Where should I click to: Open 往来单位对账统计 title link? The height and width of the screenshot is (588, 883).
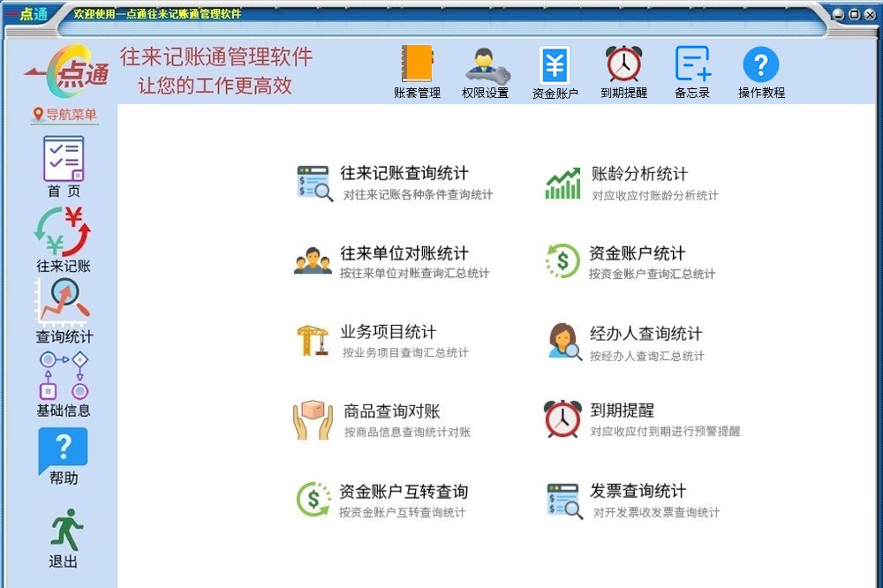pos(404,253)
